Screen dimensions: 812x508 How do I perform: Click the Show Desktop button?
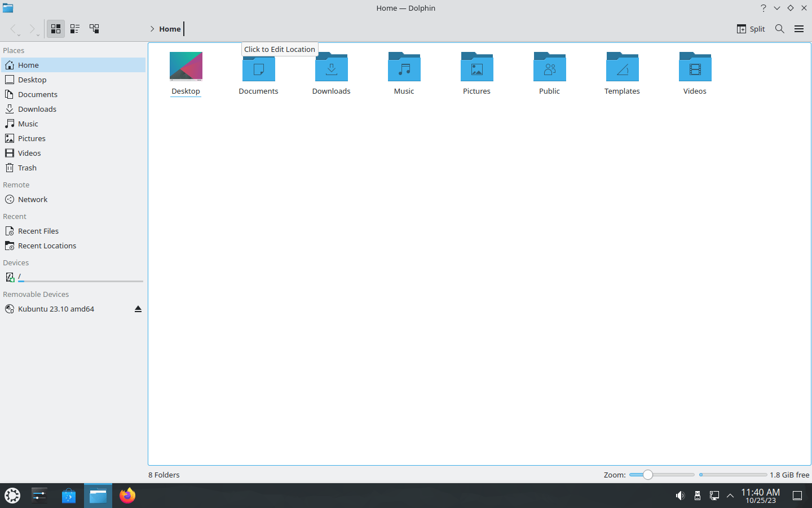pyautogui.click(x=797, y=496)
